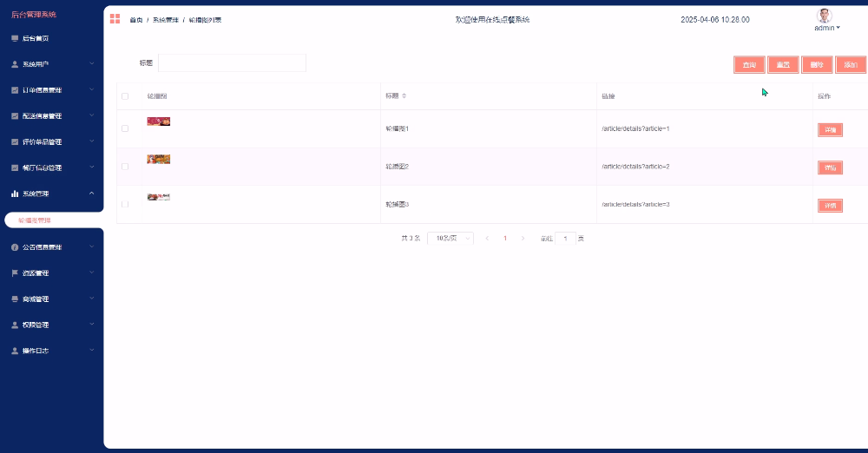Click the 后台首页 monitor icon
868x453 pixels.
tap(15, 38)
